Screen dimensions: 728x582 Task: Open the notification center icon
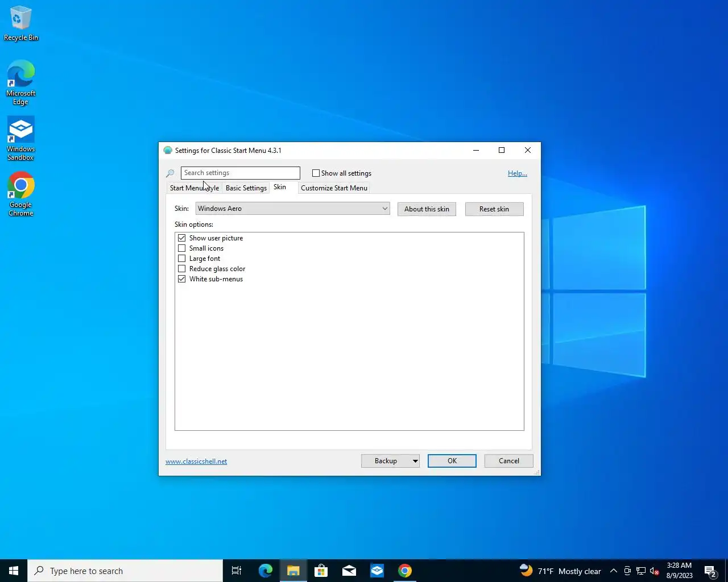(710, 571)
